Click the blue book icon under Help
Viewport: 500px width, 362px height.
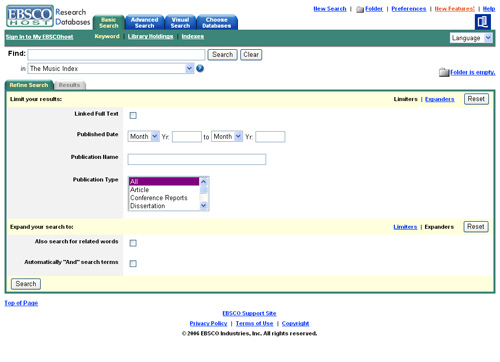(x=483, y=22)
